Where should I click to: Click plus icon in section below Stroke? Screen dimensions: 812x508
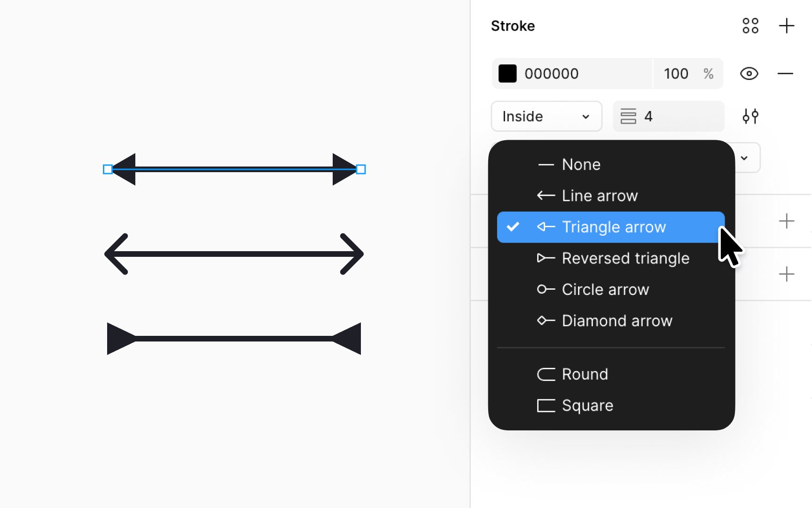pos(787,221)
